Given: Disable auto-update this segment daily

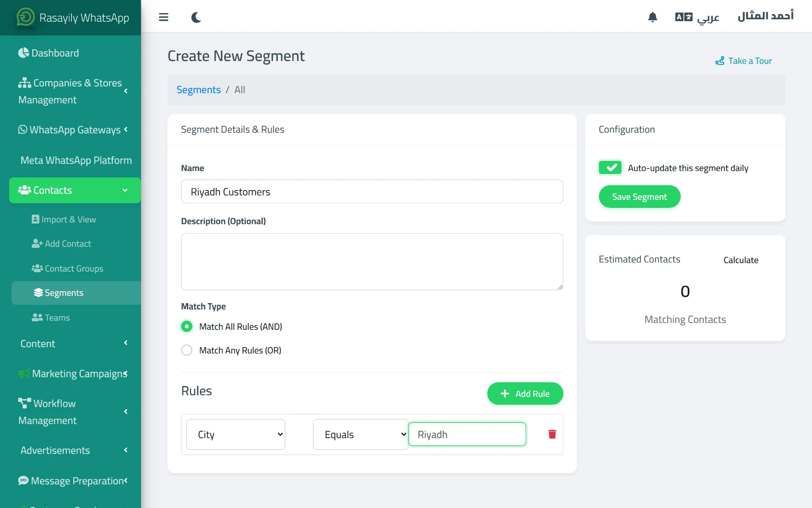Looking at the screenshot, I should (610, 168).
